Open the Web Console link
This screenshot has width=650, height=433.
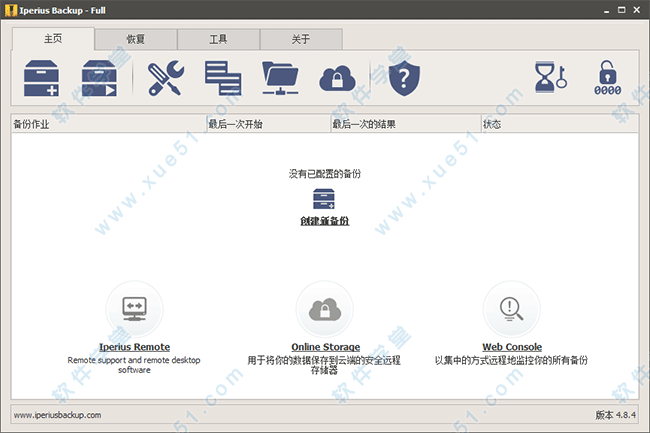(x=512, y=347)
